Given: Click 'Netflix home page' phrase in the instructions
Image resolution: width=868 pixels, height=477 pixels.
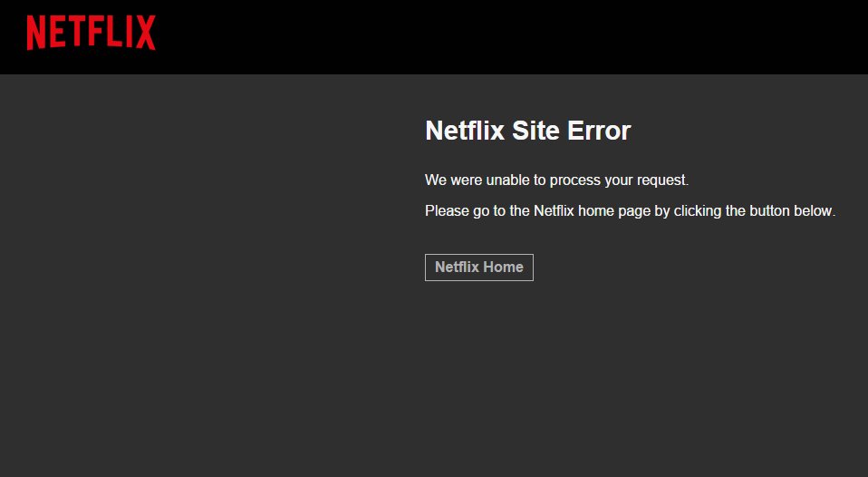Looking at the screenshot, I should (592, 211).
